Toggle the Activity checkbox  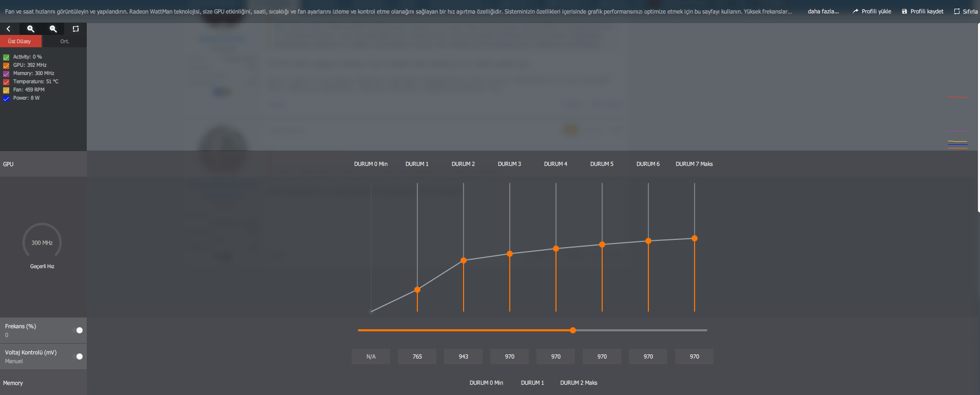click(x=6, y=57)
